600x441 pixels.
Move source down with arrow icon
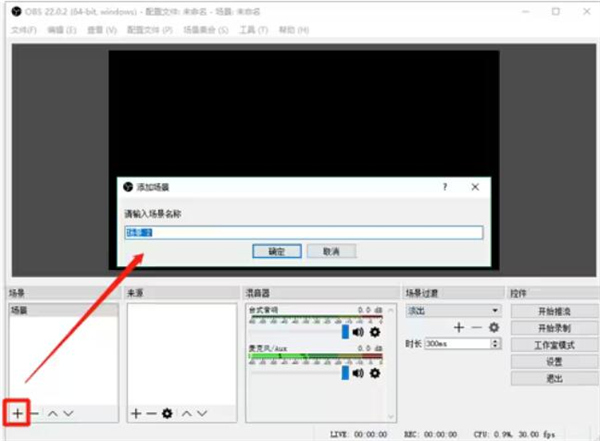tap(202, 412)
